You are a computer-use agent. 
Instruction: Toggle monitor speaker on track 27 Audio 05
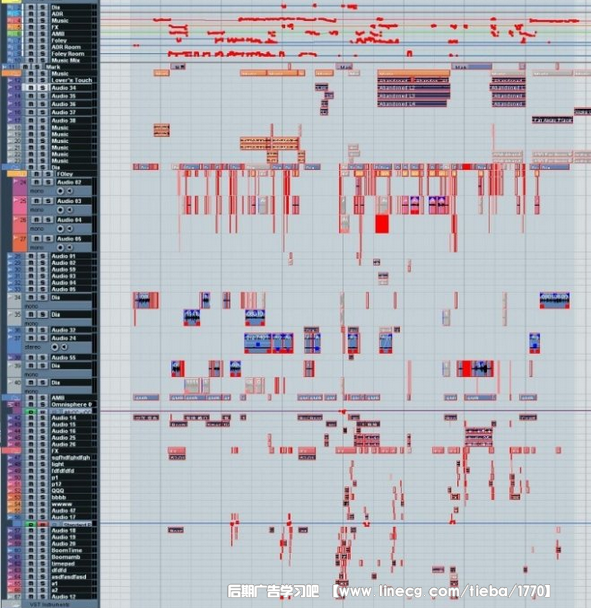pyautogui.click(x=69, y=247)
